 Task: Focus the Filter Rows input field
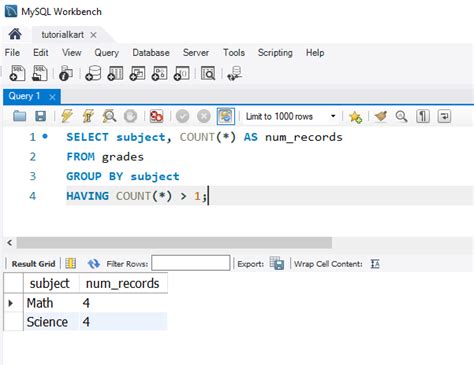191,263
